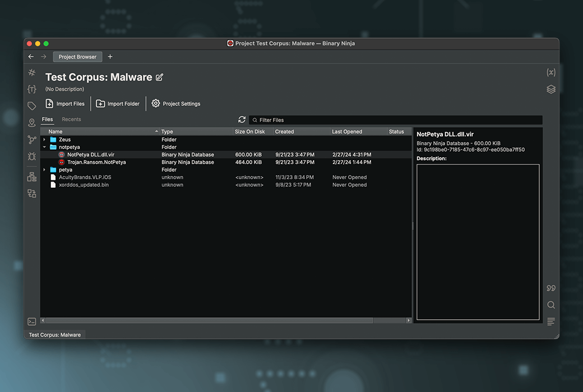Switch to the Recents tab
Image resolution: width=583 pixels, height=392 pixels.
[x=71, y=119]
